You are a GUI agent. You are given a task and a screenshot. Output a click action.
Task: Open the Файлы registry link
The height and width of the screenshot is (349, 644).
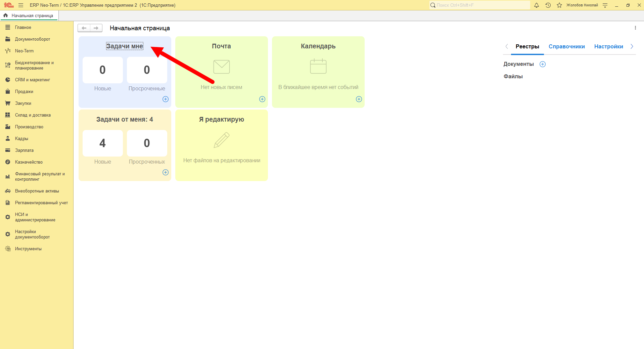point(513,76)
